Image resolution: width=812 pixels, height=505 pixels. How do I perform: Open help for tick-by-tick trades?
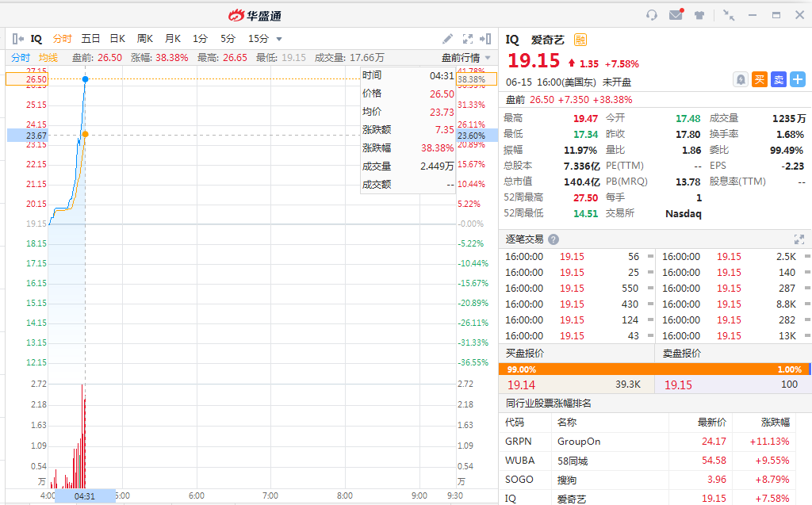click(x=553, y=239)
